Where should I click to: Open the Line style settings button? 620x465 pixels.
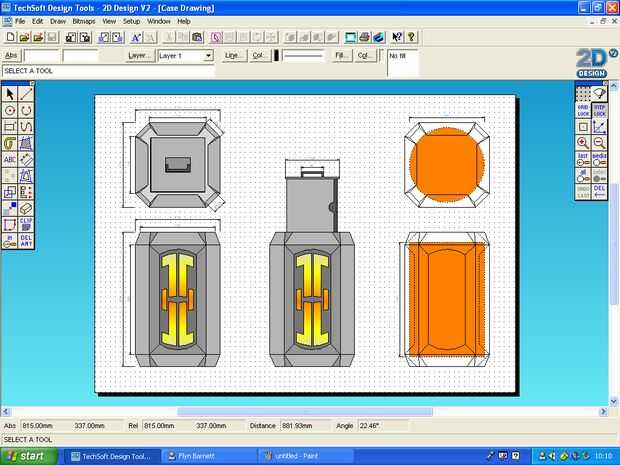click(234, 56)
